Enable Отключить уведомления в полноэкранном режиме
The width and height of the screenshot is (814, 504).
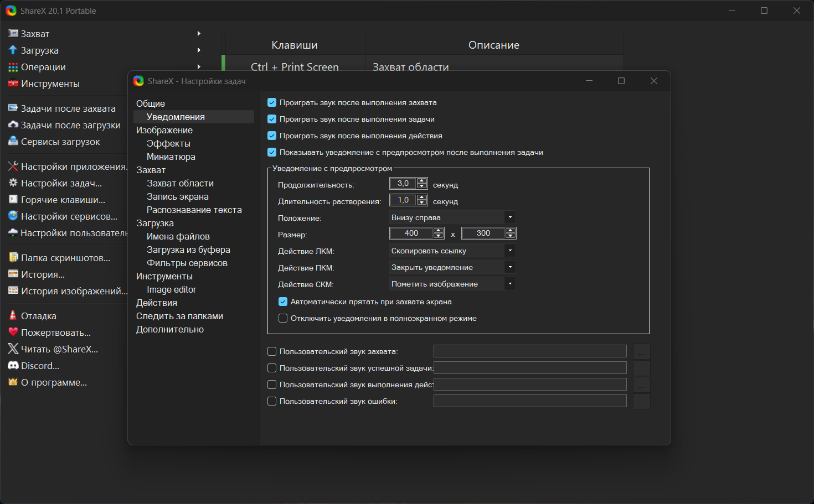[283, 318]
